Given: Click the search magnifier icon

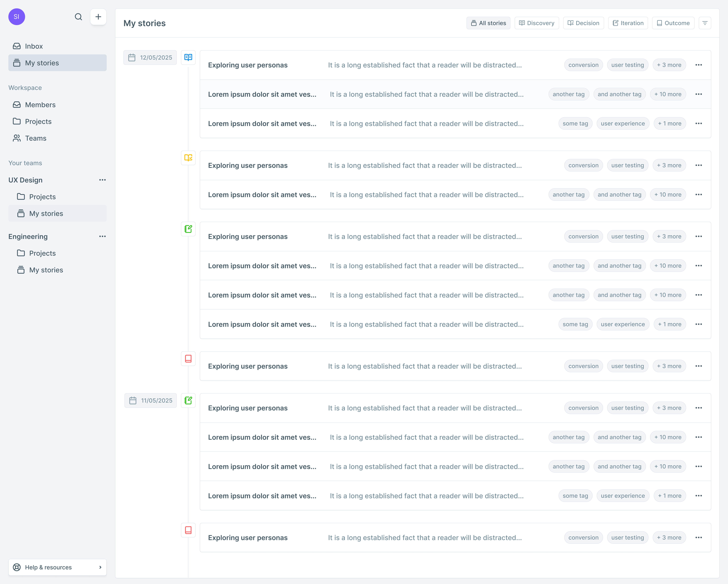Looking at the screenshot, I should [x=78, y=17].
